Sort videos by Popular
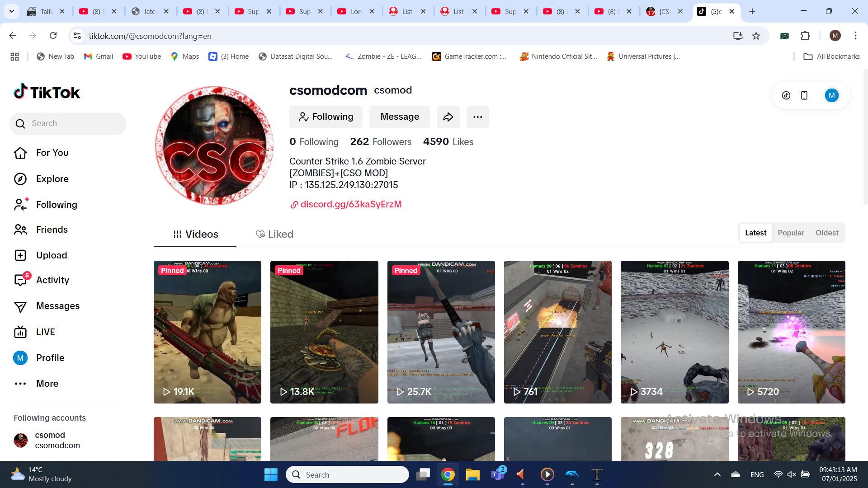Viewport: 868px width, 488px height. (x=791, y=233)
